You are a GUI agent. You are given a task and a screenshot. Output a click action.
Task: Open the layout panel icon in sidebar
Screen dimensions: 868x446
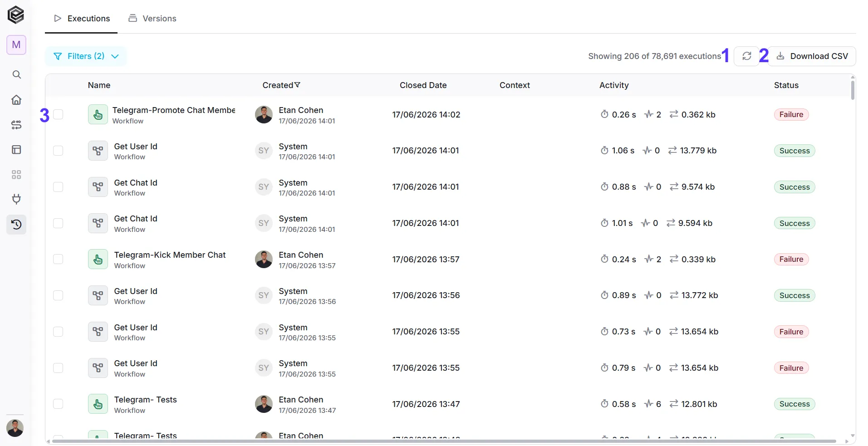click(16, 150)
